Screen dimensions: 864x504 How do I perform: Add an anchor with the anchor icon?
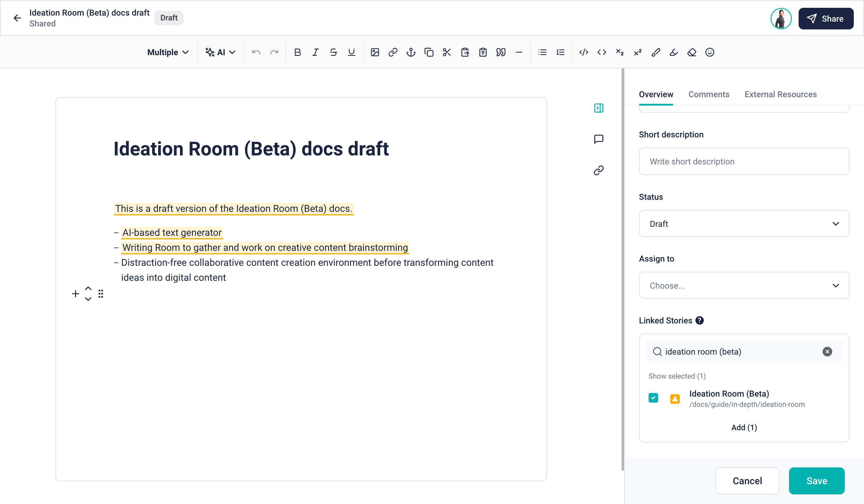tap(411, 52)
